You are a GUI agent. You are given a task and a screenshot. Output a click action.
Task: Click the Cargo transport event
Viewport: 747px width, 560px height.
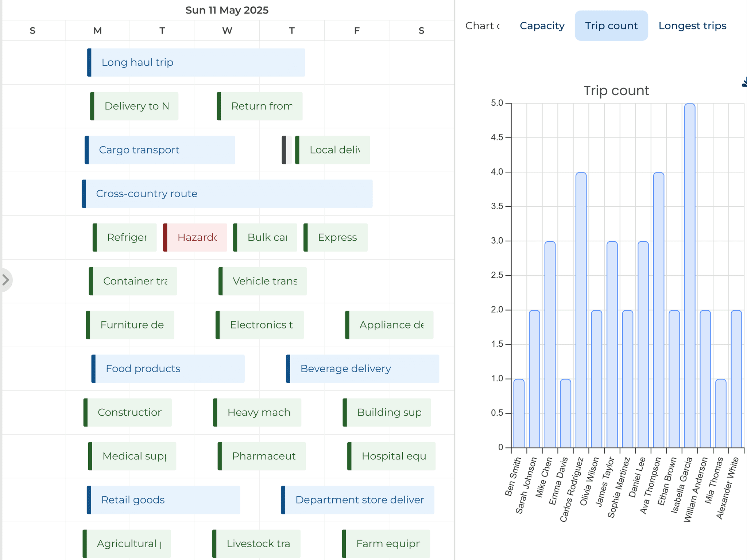click(x=160, y=149)
